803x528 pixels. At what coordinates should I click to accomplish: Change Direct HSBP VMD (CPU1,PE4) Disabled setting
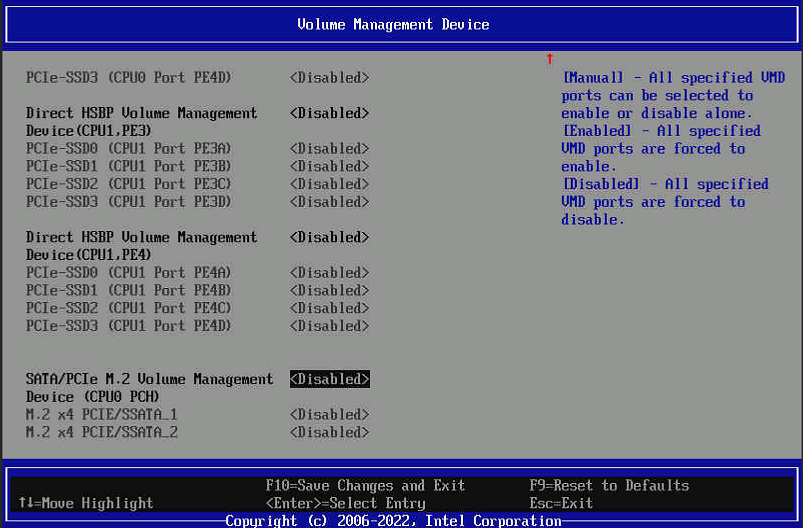point(329,237)
